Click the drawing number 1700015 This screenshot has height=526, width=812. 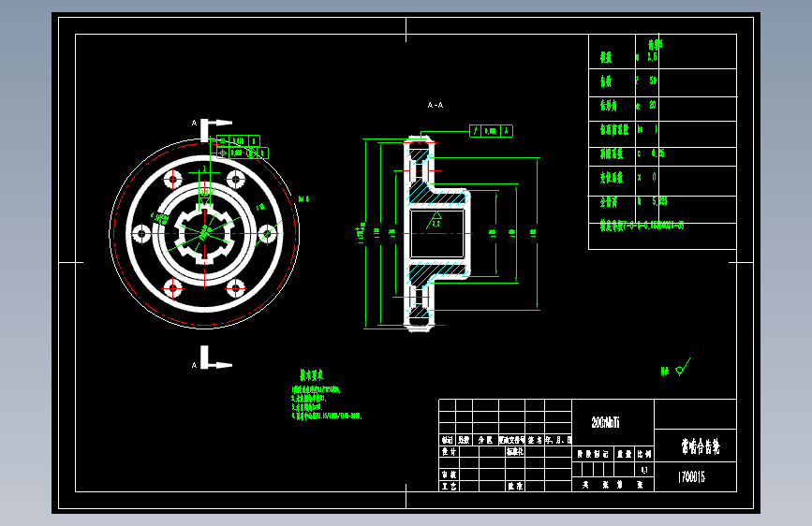(x=691, y=476)
